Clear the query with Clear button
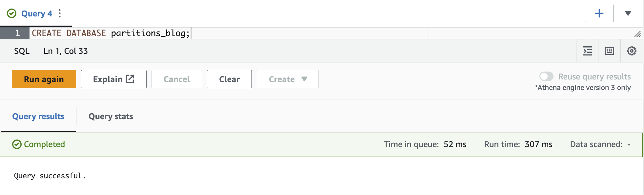Image resolution: width=644 pixels, height=195 pixels. click(x=229, y=79)
